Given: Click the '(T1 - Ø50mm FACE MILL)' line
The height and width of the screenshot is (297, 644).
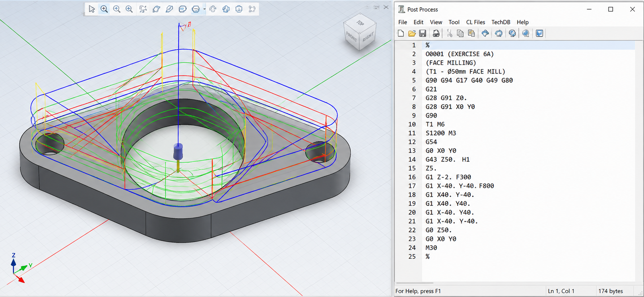Looking at the screenshot, I should (x=465, y=72).
